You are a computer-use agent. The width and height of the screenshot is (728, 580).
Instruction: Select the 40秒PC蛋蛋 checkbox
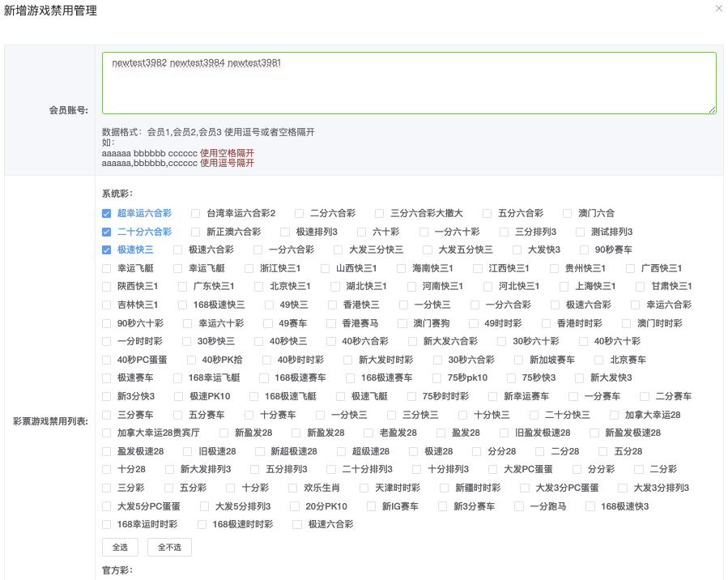107,360
